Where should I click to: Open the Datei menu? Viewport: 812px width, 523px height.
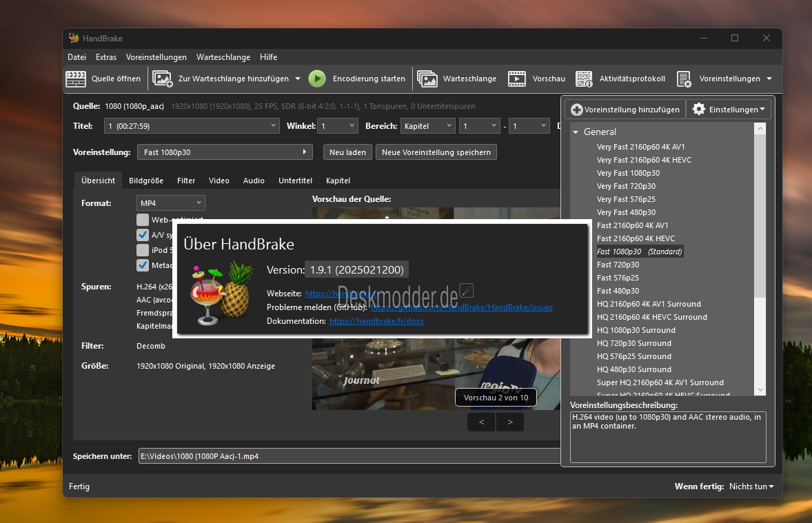pyautogui.click(x=77, y=57)
